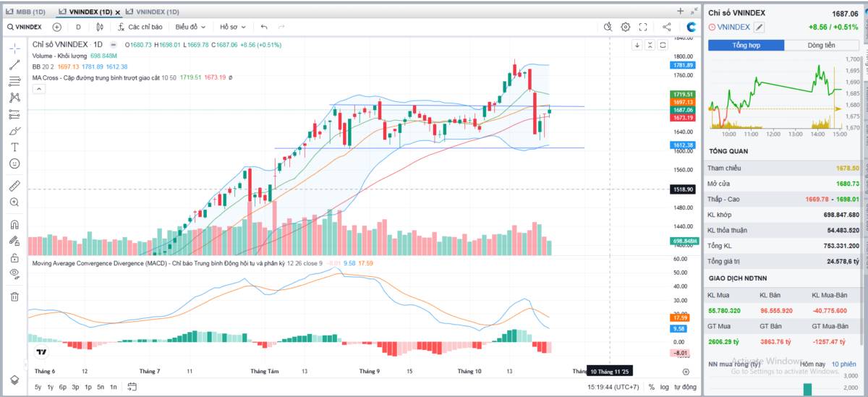This screenshot has height=397, width=868.
Task: Click the trash icon to remove drawings
Action: (14, 296)
